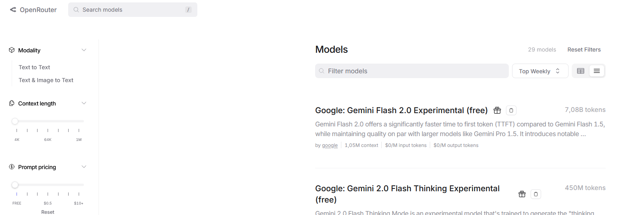
Task: Open the Top Weekly sort dropdown
Action: click(540, 71)
